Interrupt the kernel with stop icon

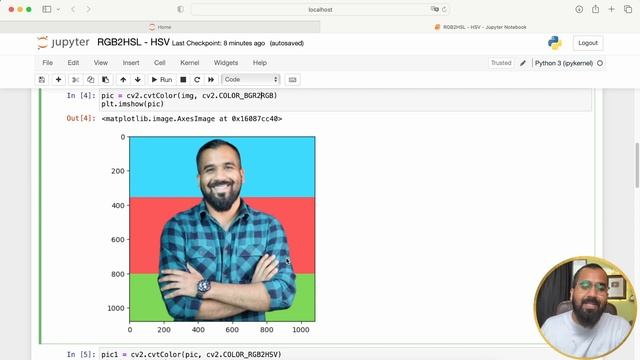pos(183,80)
